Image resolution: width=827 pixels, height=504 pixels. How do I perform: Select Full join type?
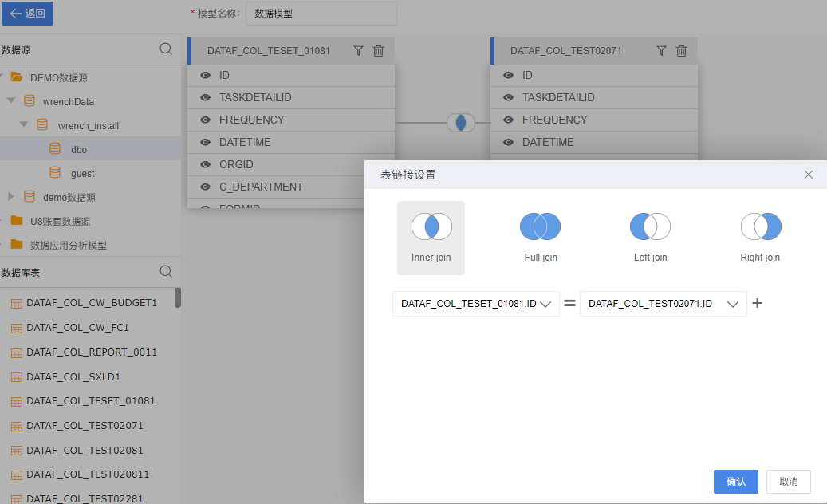pos(541,238)
